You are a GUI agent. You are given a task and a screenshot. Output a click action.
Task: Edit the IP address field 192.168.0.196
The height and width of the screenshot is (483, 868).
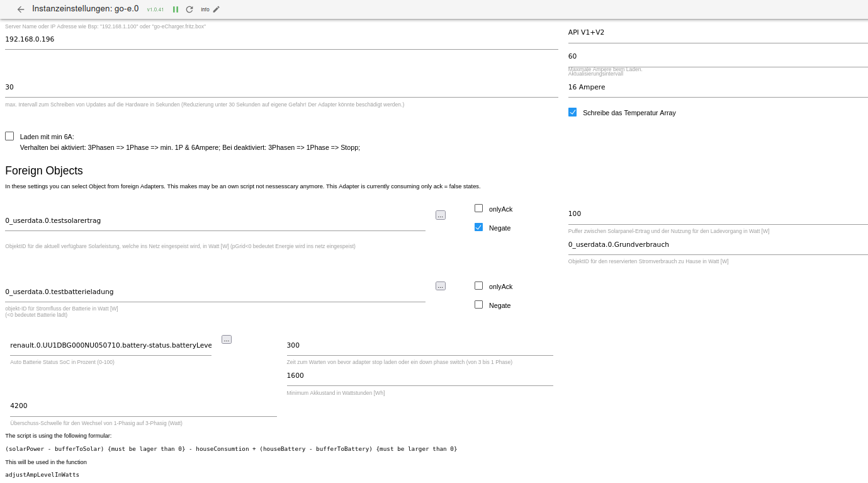coord(281,39)
